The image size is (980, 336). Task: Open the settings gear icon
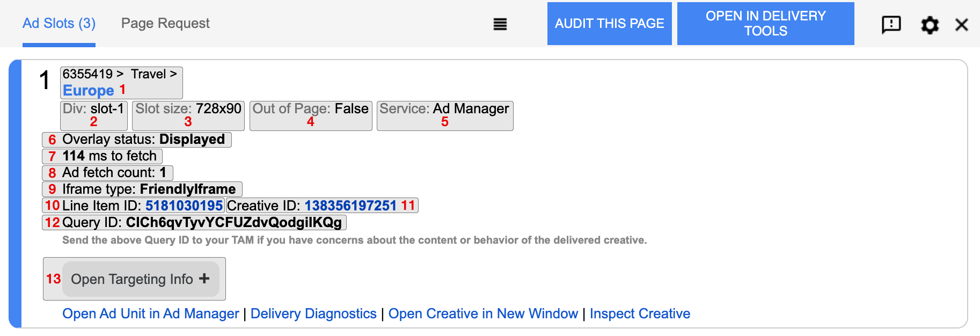tap(930, 24)
